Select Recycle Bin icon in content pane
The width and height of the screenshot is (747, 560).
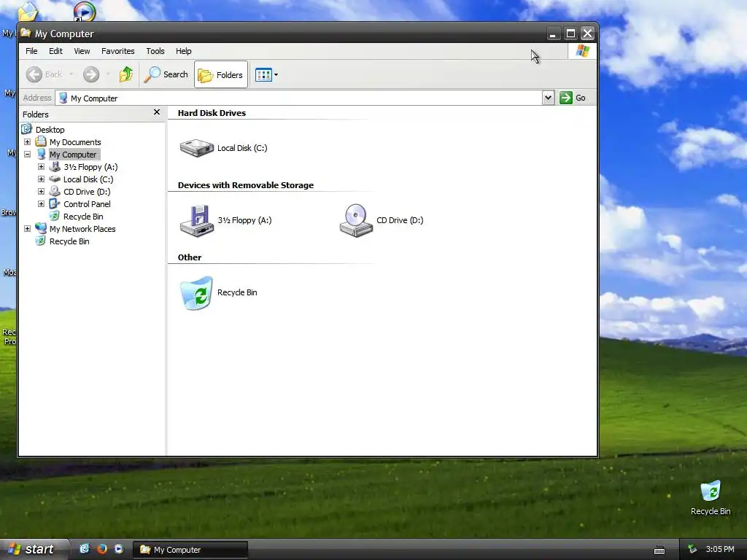pos(196,293)
